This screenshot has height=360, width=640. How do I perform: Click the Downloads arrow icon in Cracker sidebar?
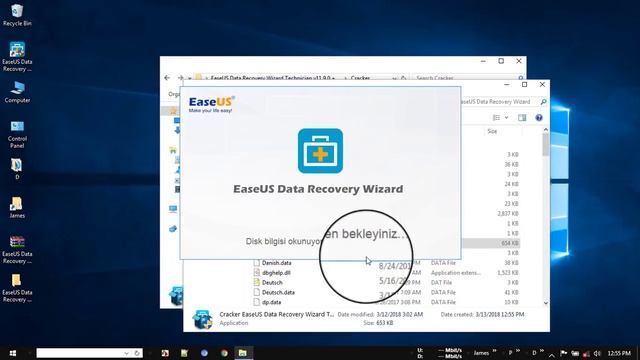[177, 131]
